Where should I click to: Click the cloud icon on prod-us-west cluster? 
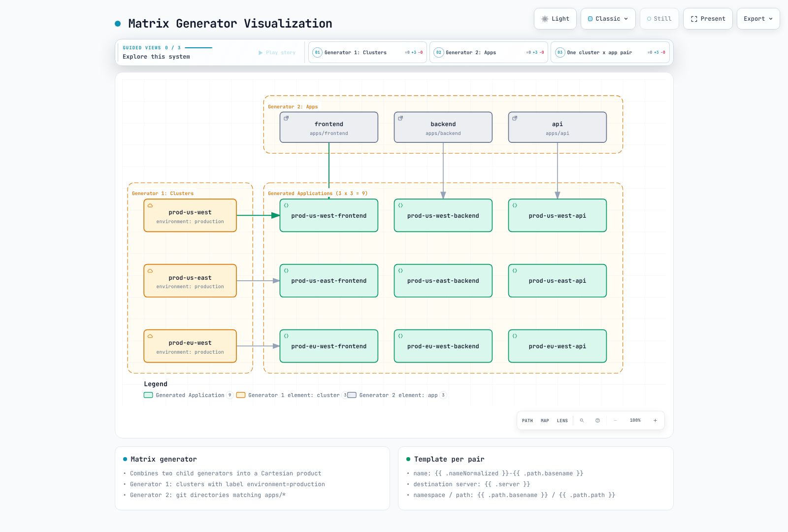pyautogui.click(x=150, y=205)
